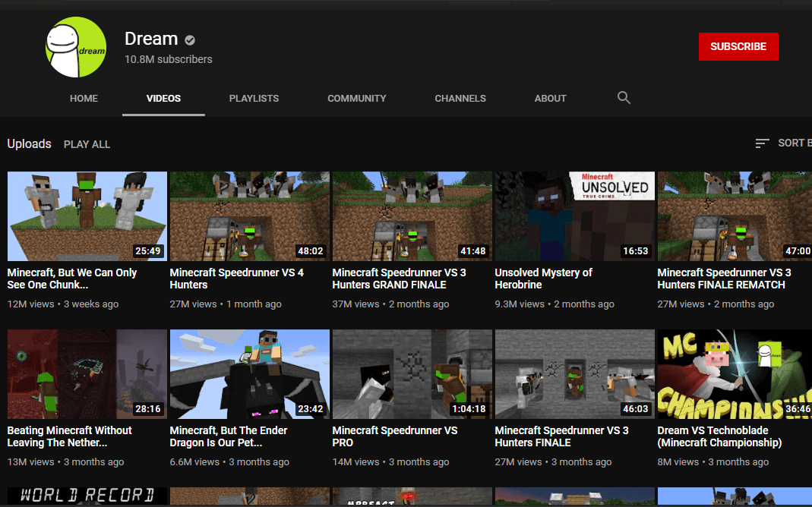Click the Dream channel name heading
This screenshot has width=812, height=507.
[151, 39]
